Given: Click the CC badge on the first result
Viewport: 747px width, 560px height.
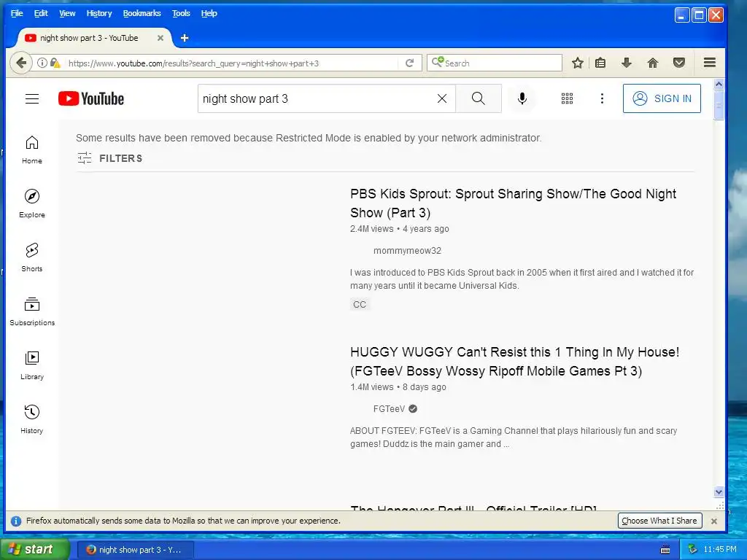Looking at the screenshot, I should click(360, 304).
